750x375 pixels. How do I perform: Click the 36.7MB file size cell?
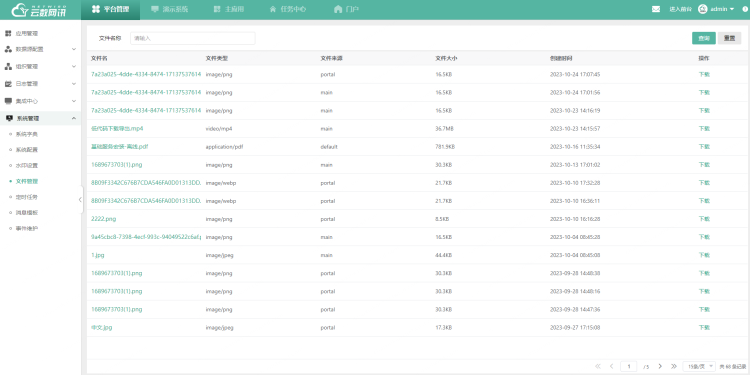point(444,129)
